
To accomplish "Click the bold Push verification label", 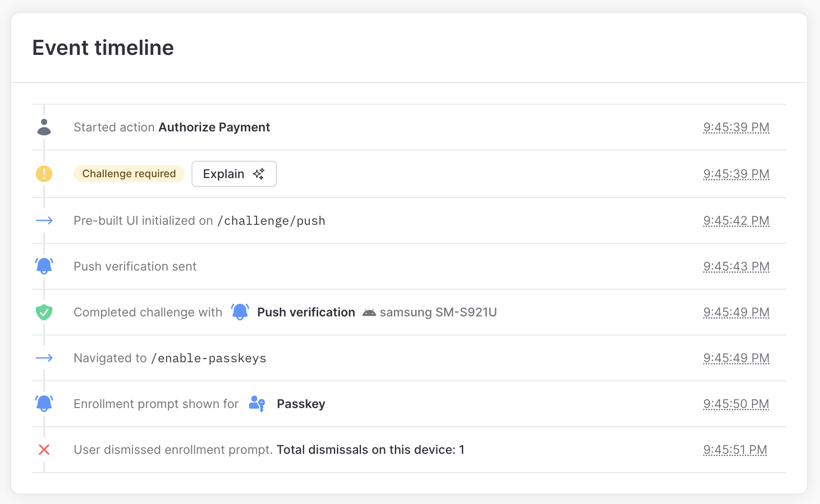I will coord(306,312).
